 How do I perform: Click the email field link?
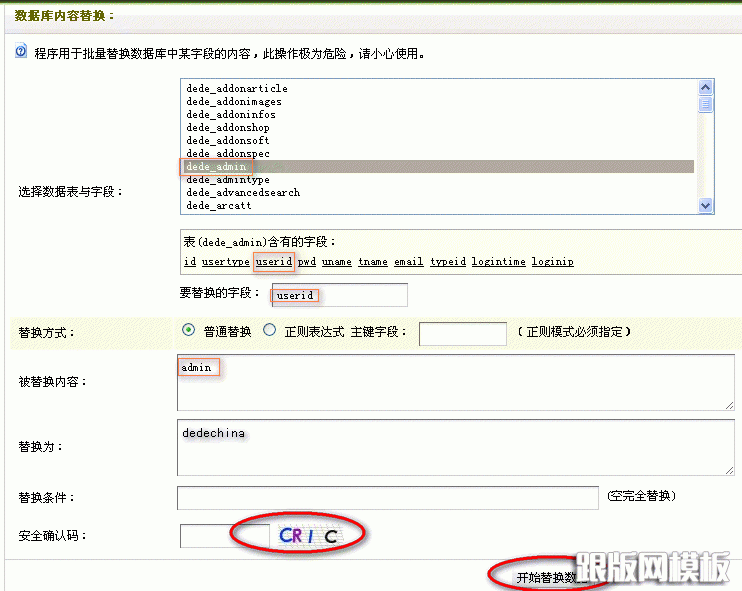pos(408,262)
